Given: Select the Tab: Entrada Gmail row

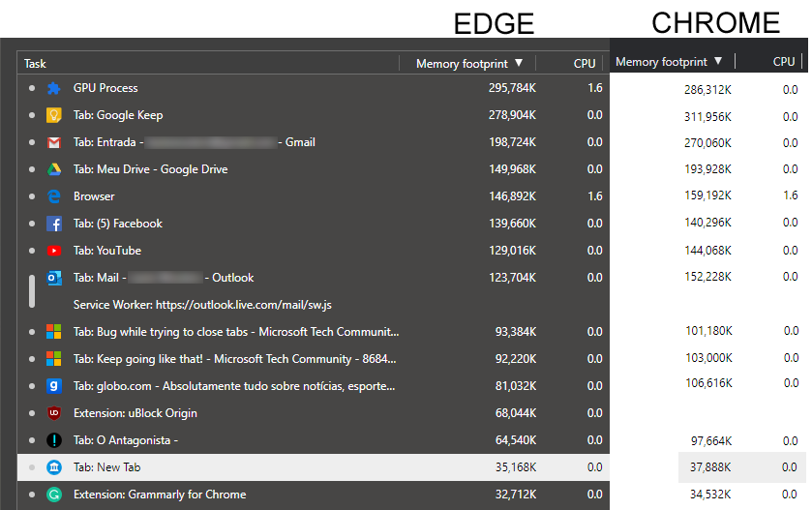Looking at the screenshot, I should point(314,142).
